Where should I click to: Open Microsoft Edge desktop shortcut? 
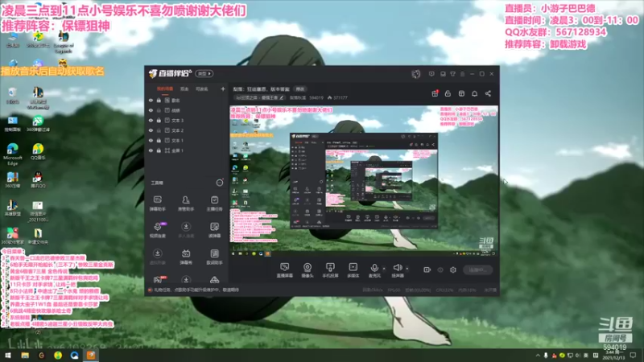click(x=12, y=154)
